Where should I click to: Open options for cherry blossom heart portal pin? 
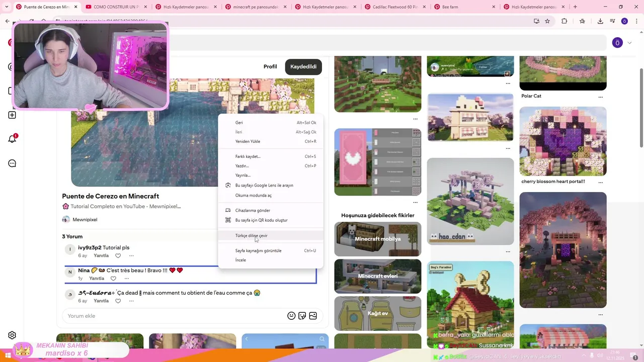[x=600, y=182]
